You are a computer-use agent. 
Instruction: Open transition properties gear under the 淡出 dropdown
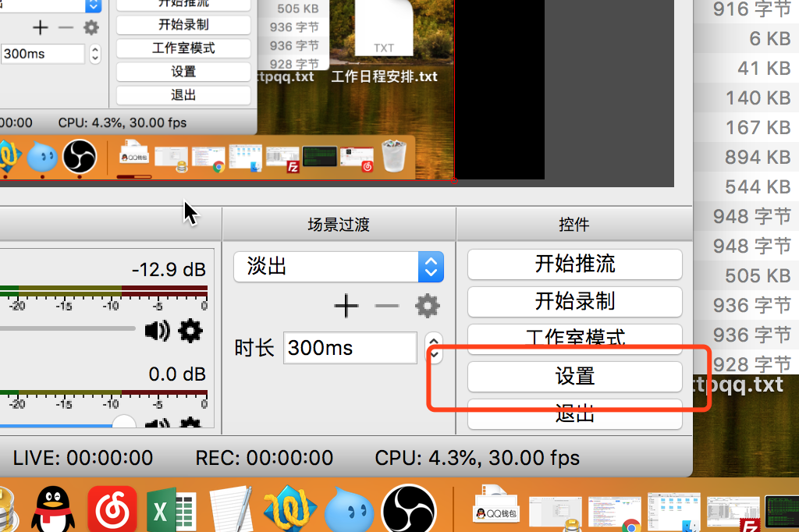click(427, 306)
